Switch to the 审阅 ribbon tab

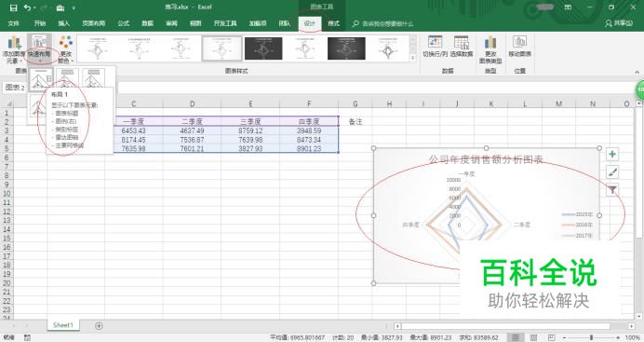pos(171,23)
